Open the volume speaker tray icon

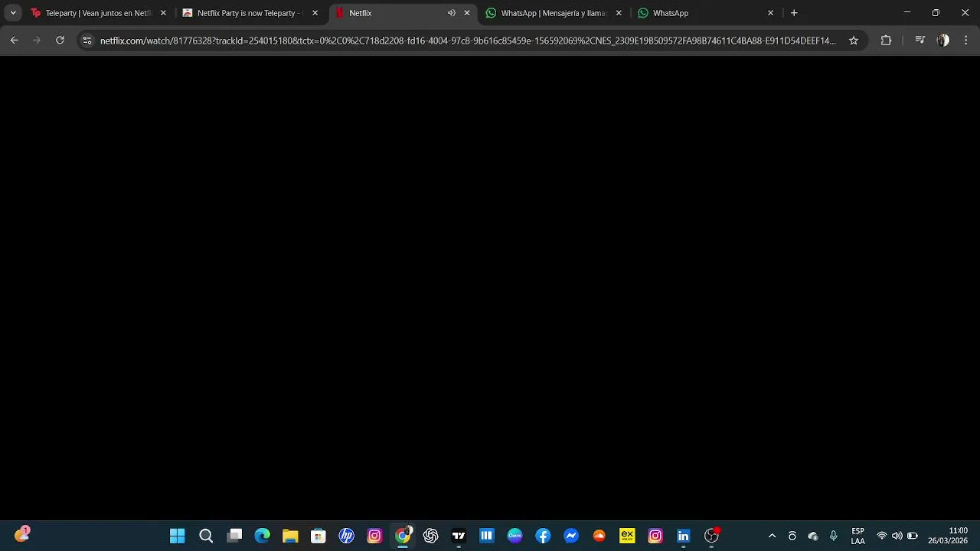click(897, 536)
